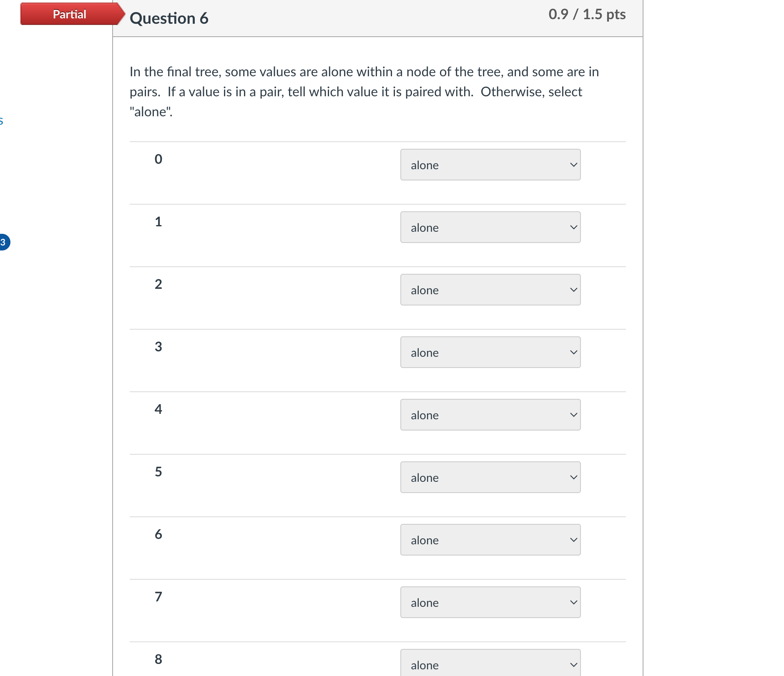Screen dimensions: 784x676
Task: Open the dropdown for value 1
Action: 490,228
